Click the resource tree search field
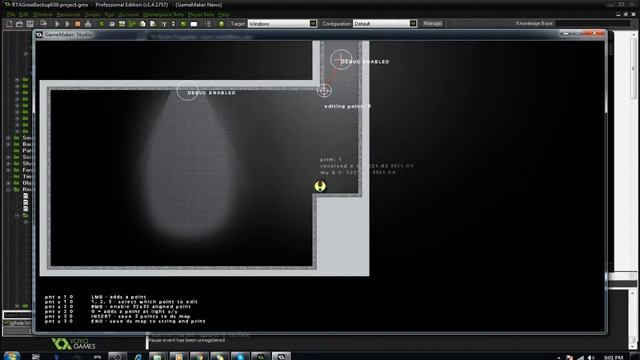 [x=18, y=315]
